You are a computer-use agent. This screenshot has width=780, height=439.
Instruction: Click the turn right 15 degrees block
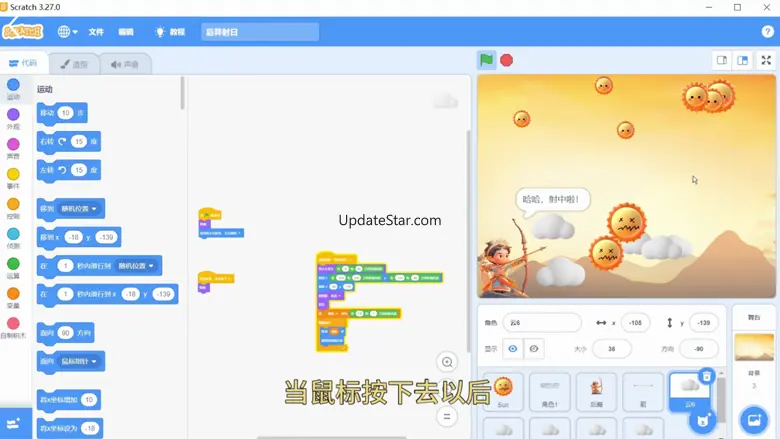click(69, 142)
